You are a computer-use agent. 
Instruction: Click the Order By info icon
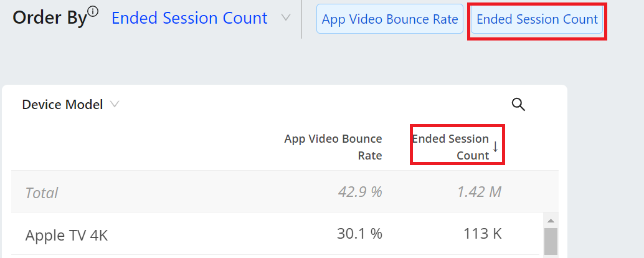coord(93,12)
